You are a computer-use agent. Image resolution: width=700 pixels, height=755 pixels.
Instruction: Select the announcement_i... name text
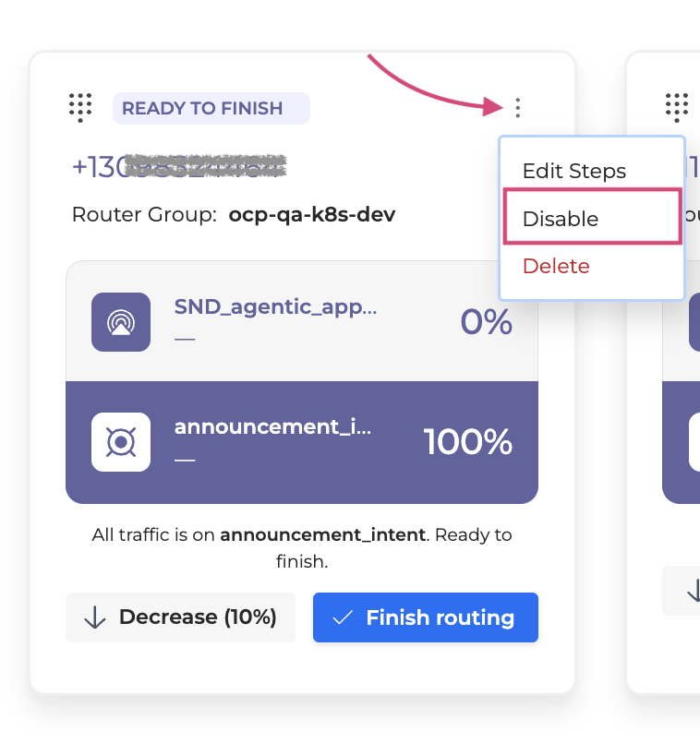[x=272, y=427]
